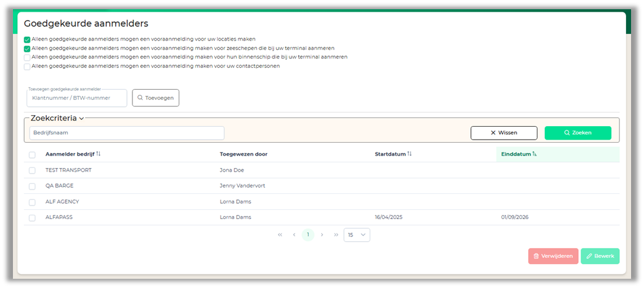Open the rows-per-page dropdown showing 15

click(x=357, y=234)
